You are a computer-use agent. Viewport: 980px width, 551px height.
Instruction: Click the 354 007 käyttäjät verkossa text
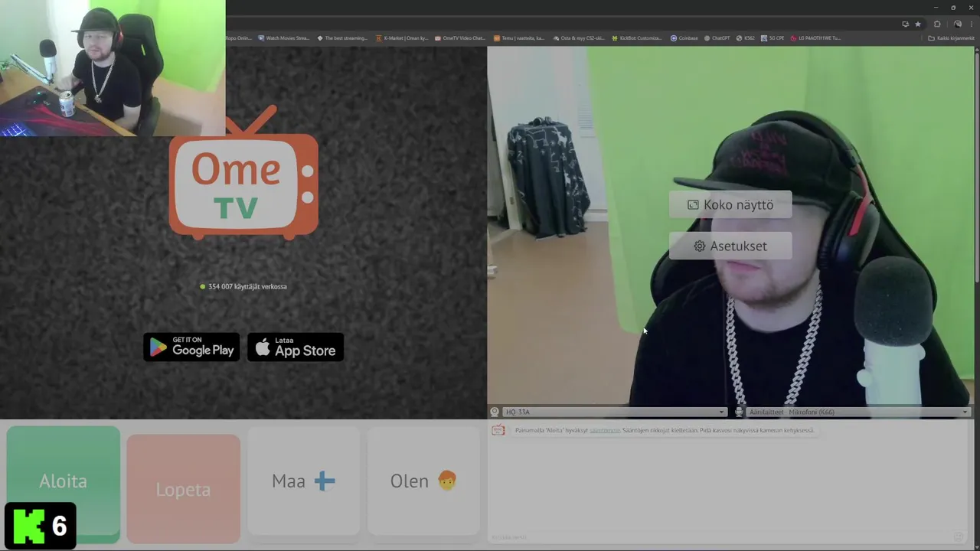(247, 286)
